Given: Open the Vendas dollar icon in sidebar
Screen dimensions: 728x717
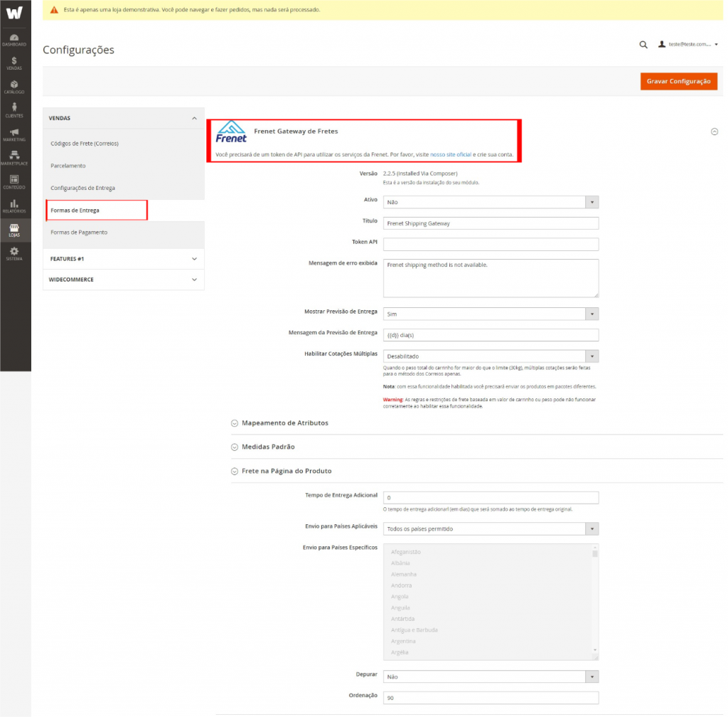Looking at the screenshot, I should point(14,63).
